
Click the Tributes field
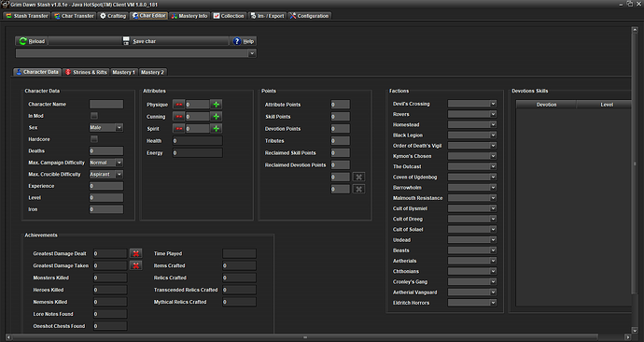[341, 140]
